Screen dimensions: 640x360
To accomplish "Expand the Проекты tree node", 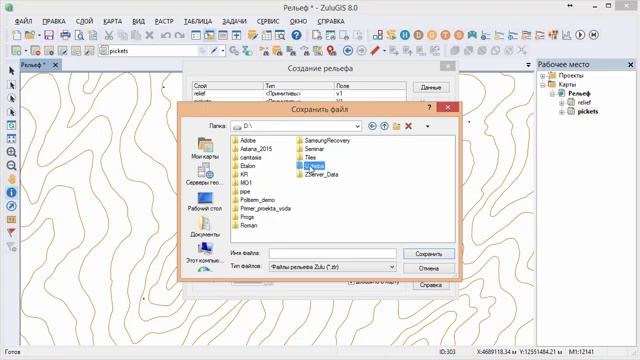I will coord(542,76).
